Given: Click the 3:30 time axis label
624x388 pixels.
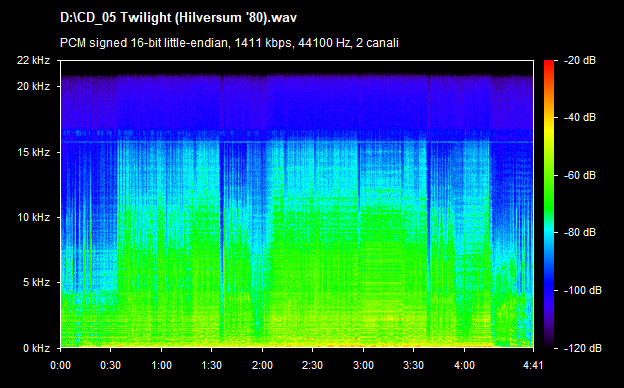Looking at the screenshot, I should pos(414,365).
